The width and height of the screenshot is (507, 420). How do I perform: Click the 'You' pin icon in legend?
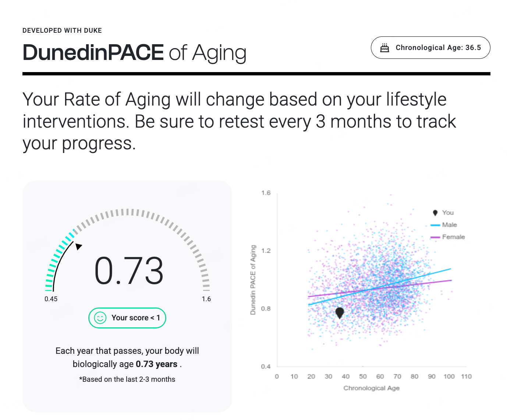[435, 213]
